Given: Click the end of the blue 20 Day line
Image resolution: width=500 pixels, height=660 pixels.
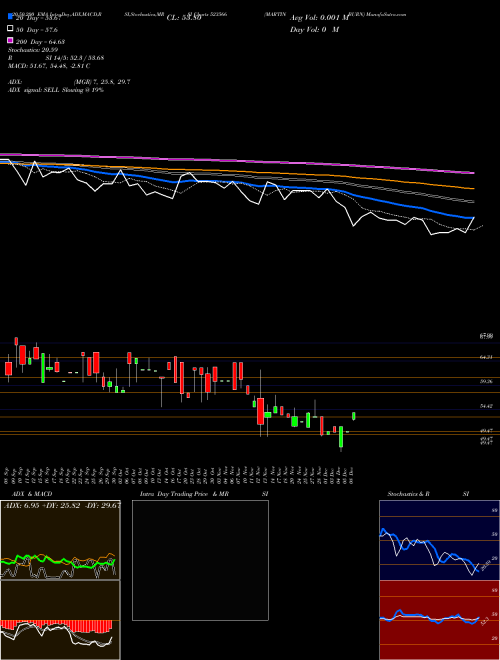Looking at the screenshot, I should (x=473, y=218).
